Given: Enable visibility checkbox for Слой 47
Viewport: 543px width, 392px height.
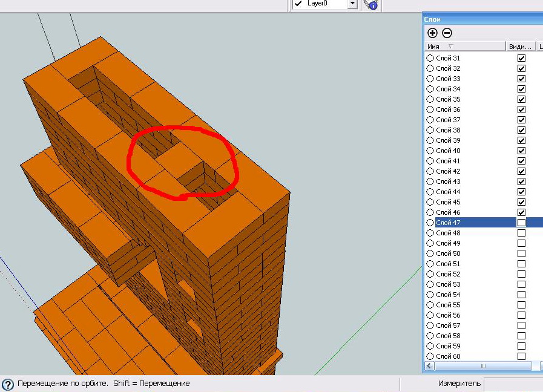Looking at the screenshot, I should click(521, 223).
